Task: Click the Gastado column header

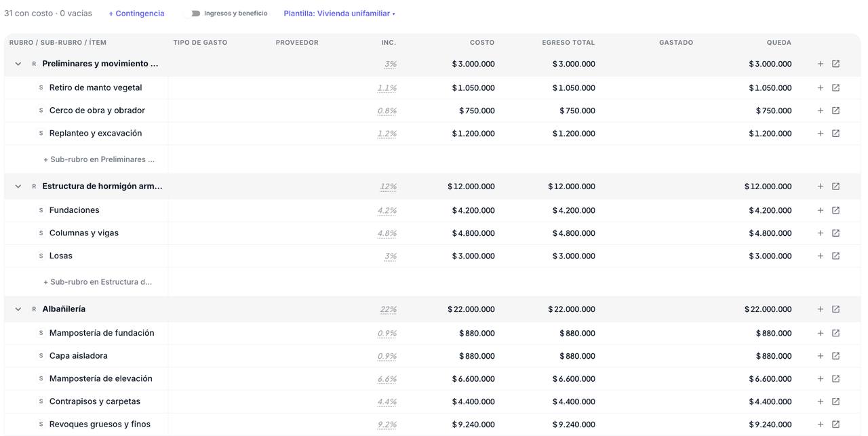Action: pyautogui.click(x=676, y=43)
